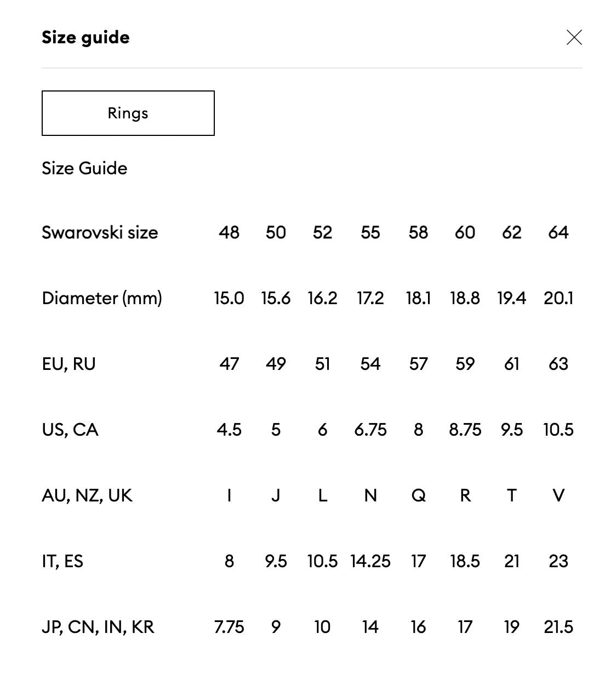Select Swarovski size 64 cell
Viewport: 616px width, 696px height.
558,232
